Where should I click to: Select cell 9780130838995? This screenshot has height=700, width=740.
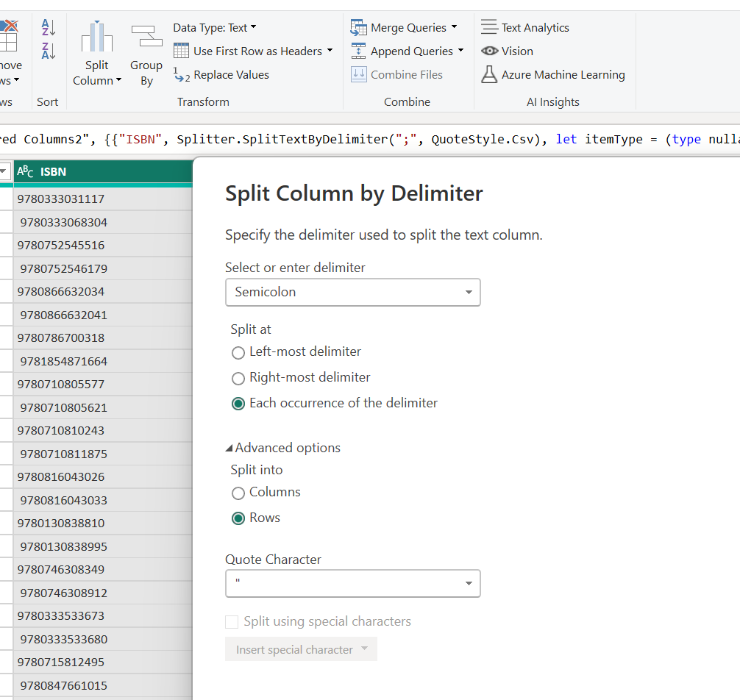103,546
